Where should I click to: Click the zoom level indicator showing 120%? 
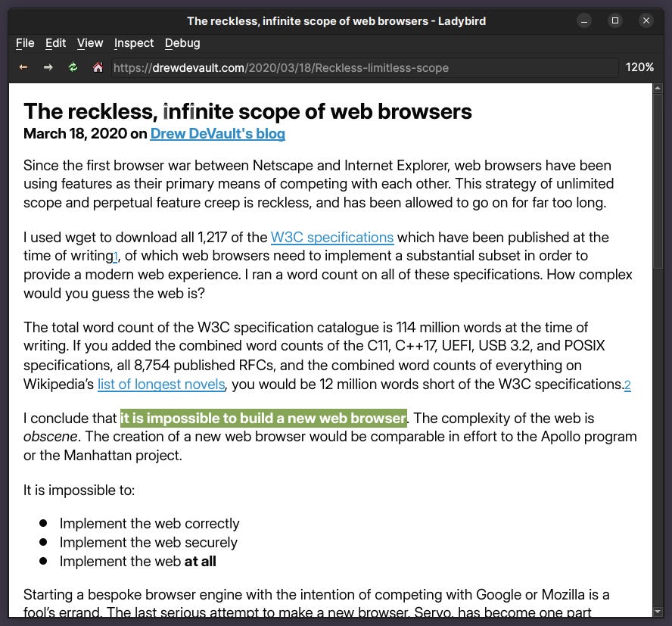pyautogui.click(x=639, y=67)
